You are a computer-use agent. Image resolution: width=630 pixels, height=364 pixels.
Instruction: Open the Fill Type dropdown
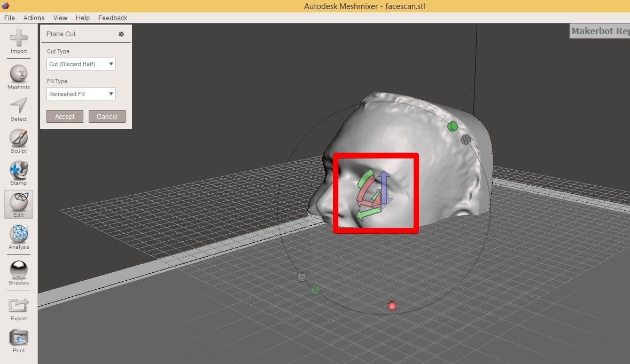point(81,94)
